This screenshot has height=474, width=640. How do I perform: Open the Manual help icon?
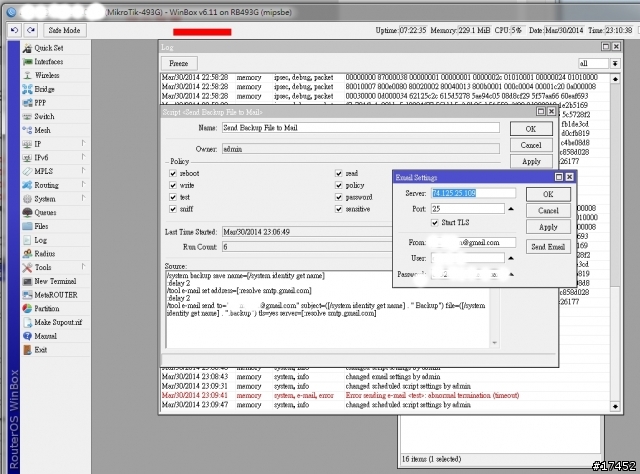click(27, 336)
